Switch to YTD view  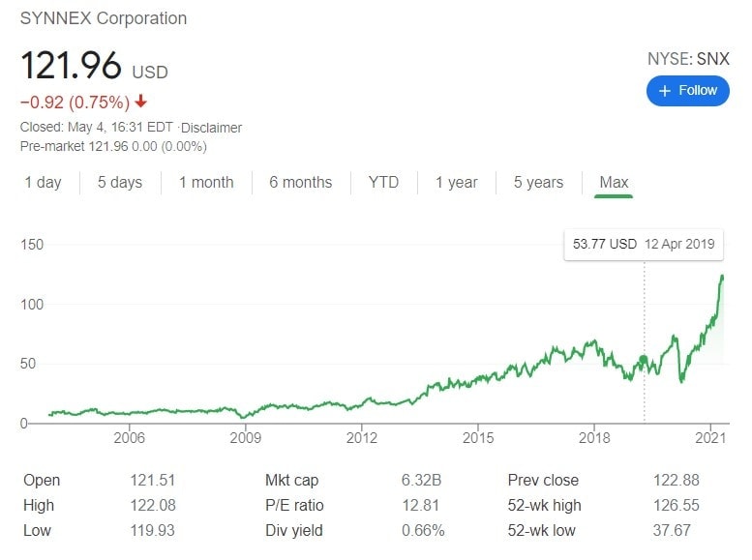(383, 182)
